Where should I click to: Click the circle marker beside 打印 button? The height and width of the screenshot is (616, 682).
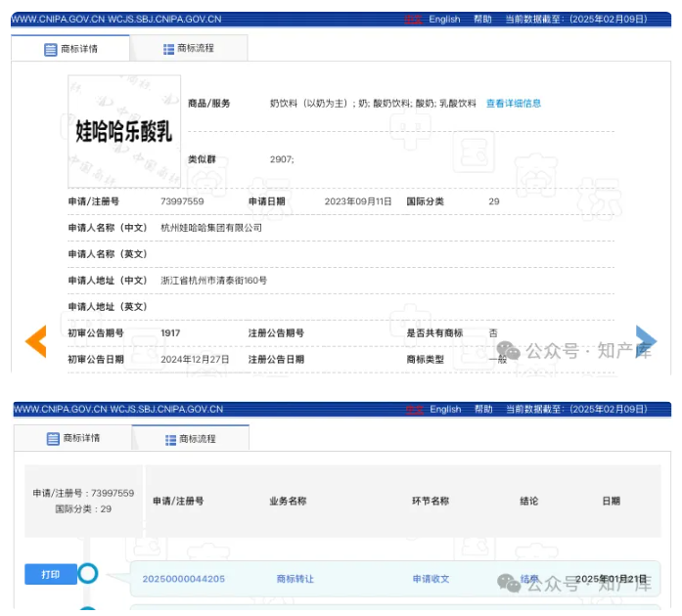(88, 574)
